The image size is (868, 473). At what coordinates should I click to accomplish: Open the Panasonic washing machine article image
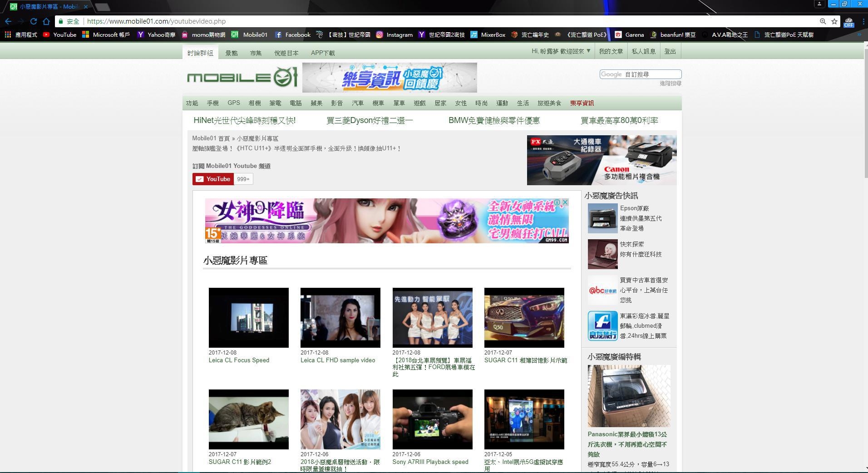[x=629, y=396]
